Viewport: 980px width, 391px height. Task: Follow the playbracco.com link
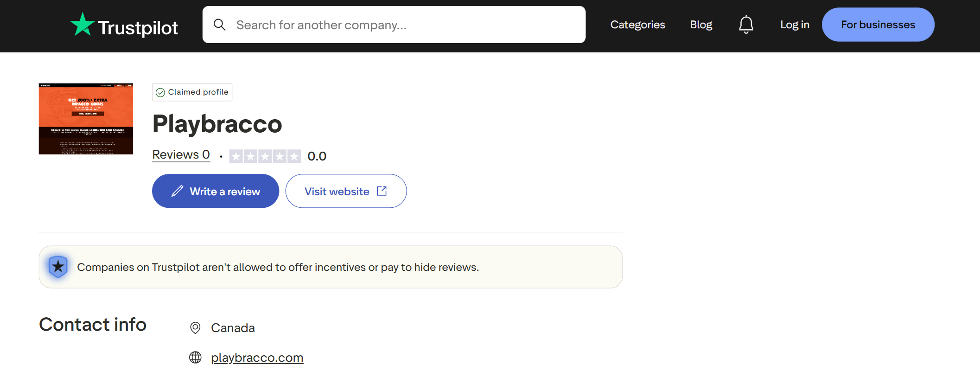[257, 358]
